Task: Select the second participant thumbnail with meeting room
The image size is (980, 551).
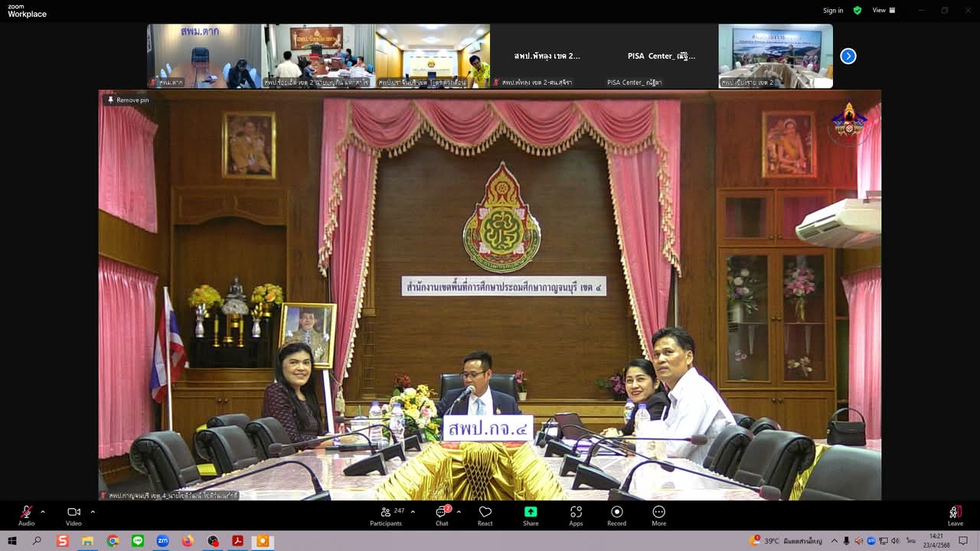Action: point(318,56)
